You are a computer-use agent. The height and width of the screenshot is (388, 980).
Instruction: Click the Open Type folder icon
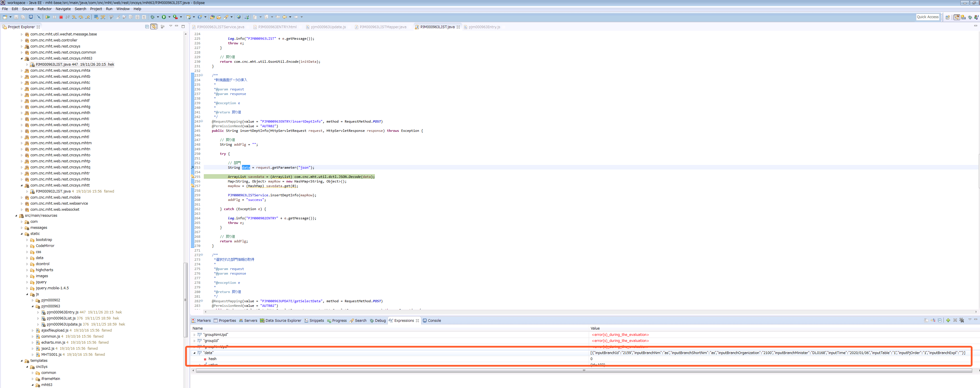[212, 17]
